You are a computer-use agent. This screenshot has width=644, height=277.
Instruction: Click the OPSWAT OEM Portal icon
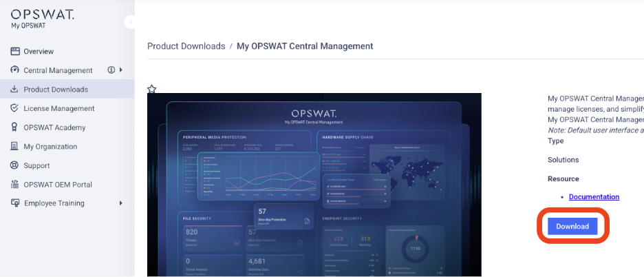tap(14, 185)
